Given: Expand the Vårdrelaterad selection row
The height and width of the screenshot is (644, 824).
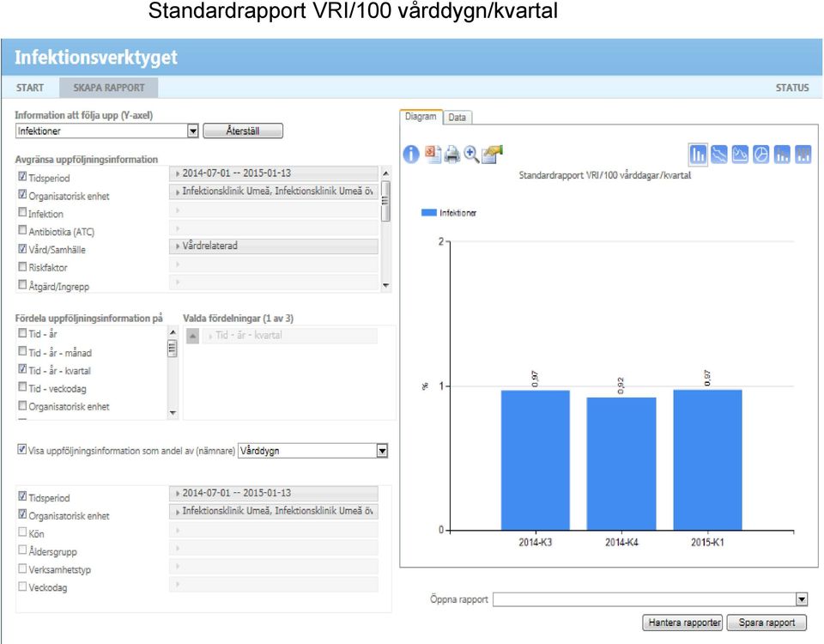Looking at the screenshot, I should click(273, 246).
